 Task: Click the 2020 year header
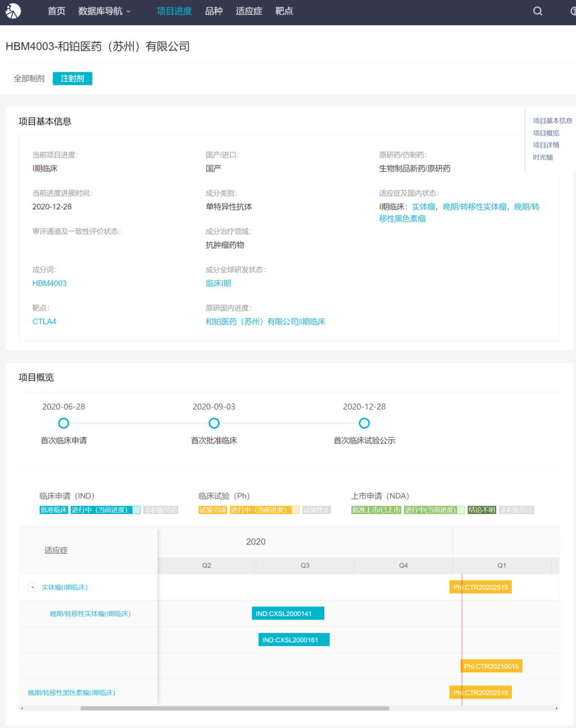pyautogui.click(x=256, y=542)
